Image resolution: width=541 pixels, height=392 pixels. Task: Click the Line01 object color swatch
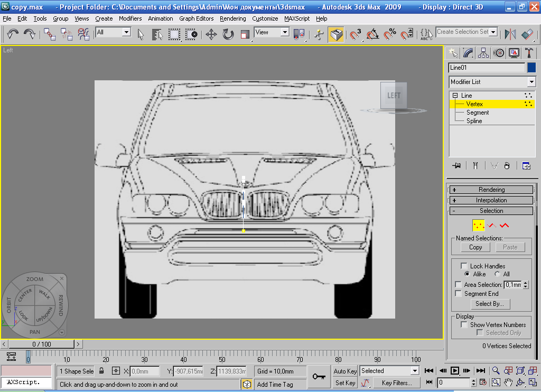pyautogui.click(x=531, y=68)
